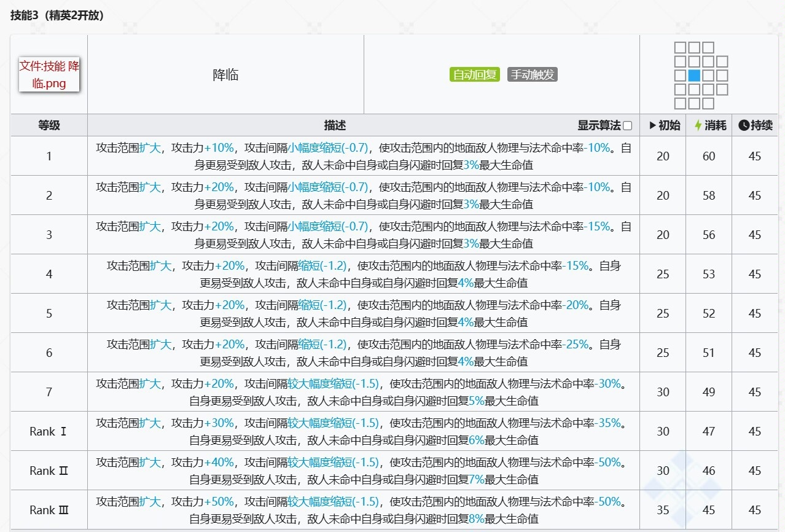The height and width of the screenshot is (532, 785).
Task: Select the blue center tile in range grid
Action: pos(694,76)
